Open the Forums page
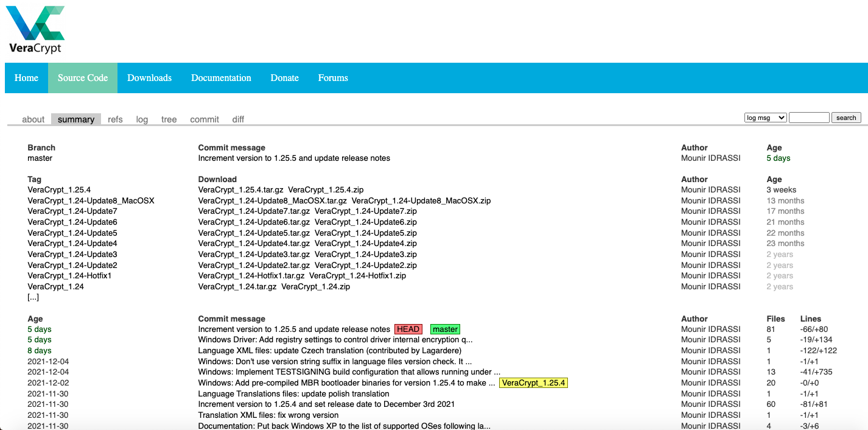 click(x=333, y=78)
